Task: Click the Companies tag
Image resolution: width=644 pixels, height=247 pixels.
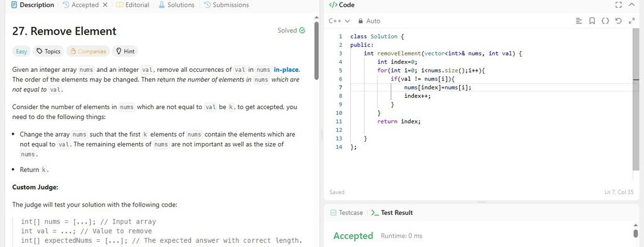Action: tap(88, 52)
